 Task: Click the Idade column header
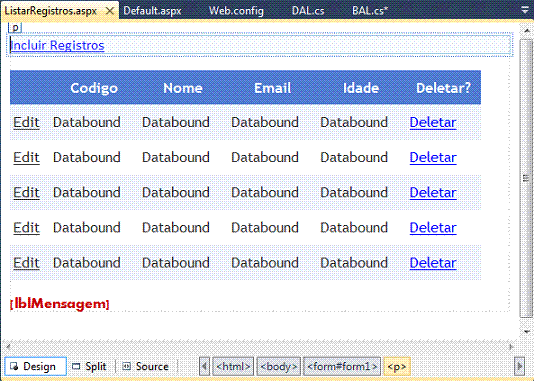(x=361, y=88)
